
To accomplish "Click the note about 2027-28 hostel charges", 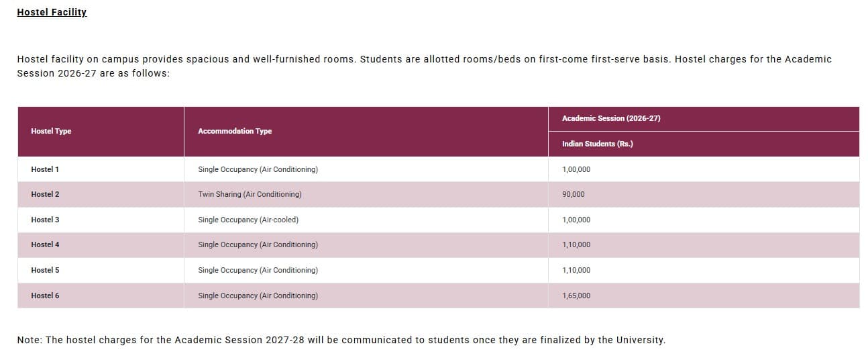I will click(341, 340).
